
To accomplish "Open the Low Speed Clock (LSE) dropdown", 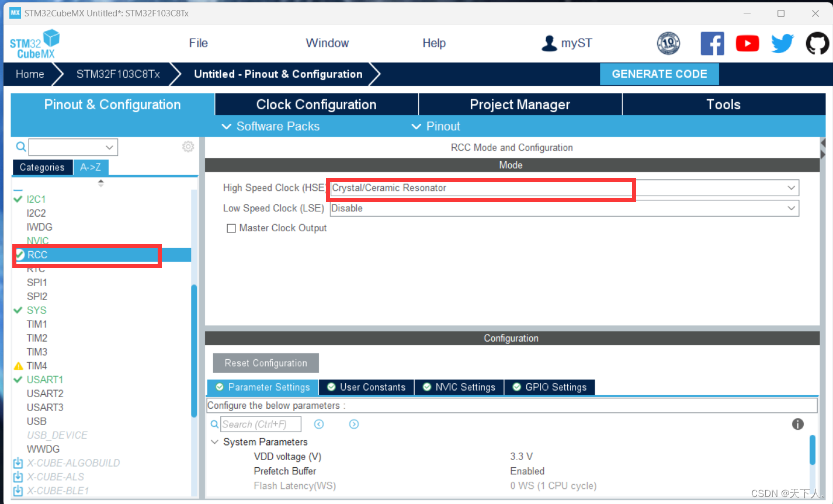I will [x=791, y=208].
